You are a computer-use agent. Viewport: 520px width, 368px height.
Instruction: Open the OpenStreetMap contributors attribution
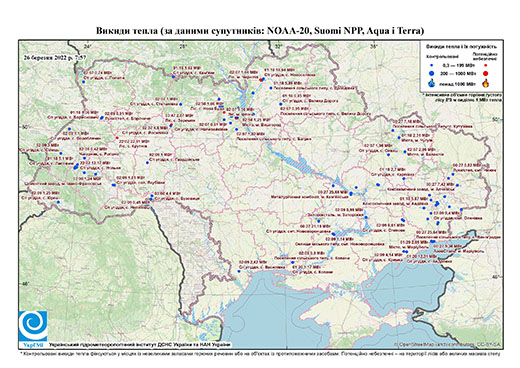click(448, 344)
